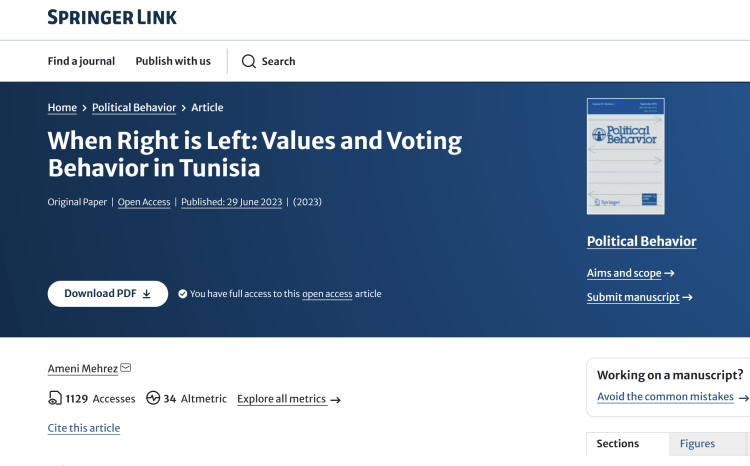This screenshot has width=750, height=466.
Task: Click the Political Behavior journal cover thumbnail
Action: [626, 156]
